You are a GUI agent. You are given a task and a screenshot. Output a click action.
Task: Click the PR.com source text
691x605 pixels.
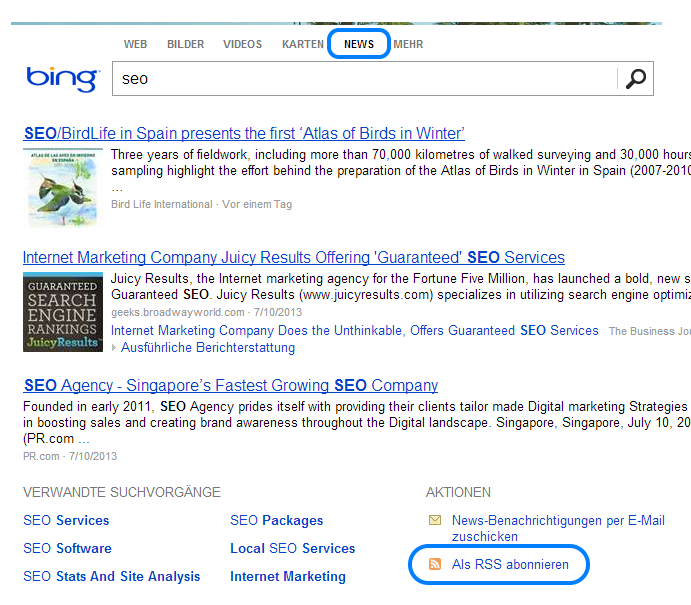(x=41, y=456)
